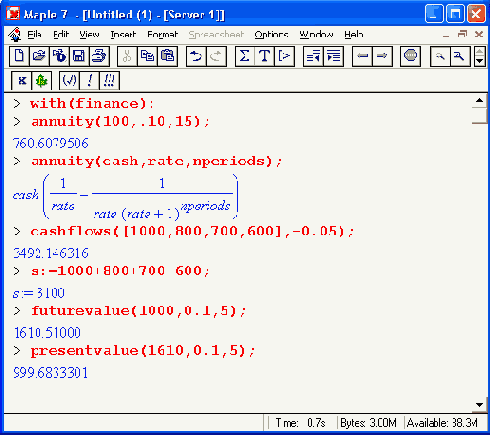Click the annuity(100,.10,15) input line
This screenshot has width=490, height=435.
click(x=120, y=122)
